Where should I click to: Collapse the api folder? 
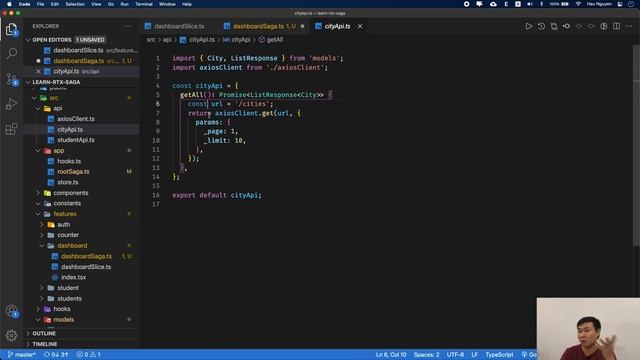(x=38, y=109)
